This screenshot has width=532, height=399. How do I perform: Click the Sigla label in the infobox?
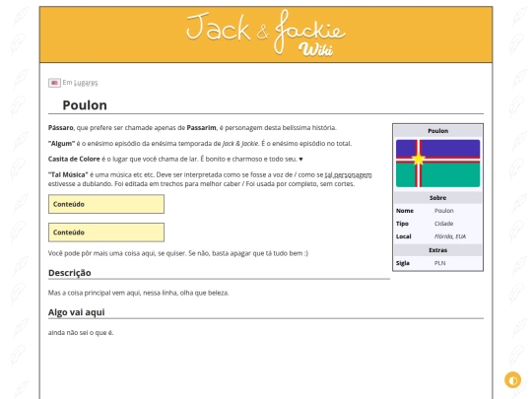[402, 263]
